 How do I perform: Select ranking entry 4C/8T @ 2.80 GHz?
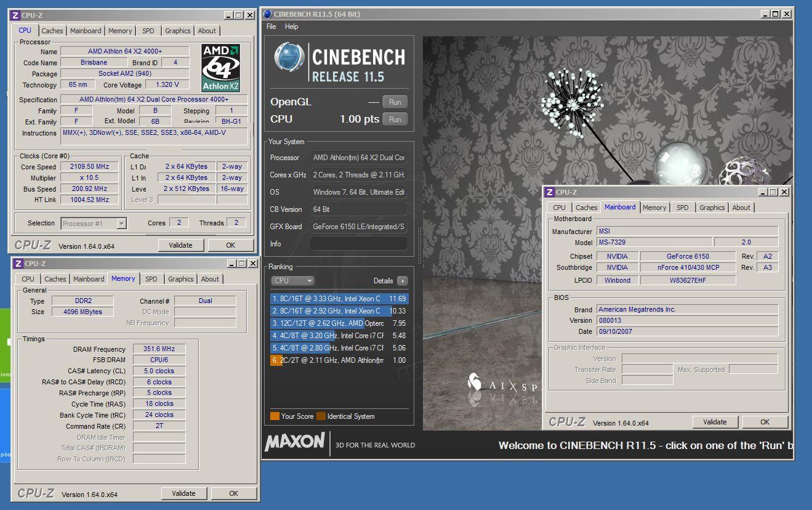point(339,348)
